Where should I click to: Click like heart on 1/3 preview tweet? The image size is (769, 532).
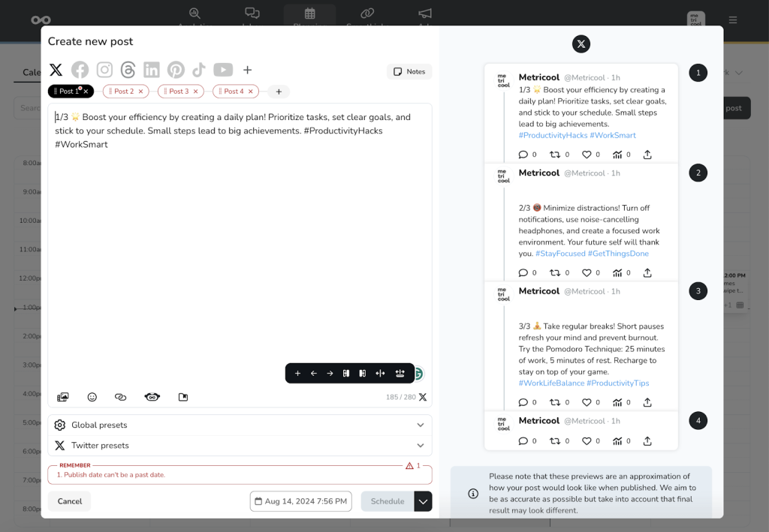coord(587,155)
